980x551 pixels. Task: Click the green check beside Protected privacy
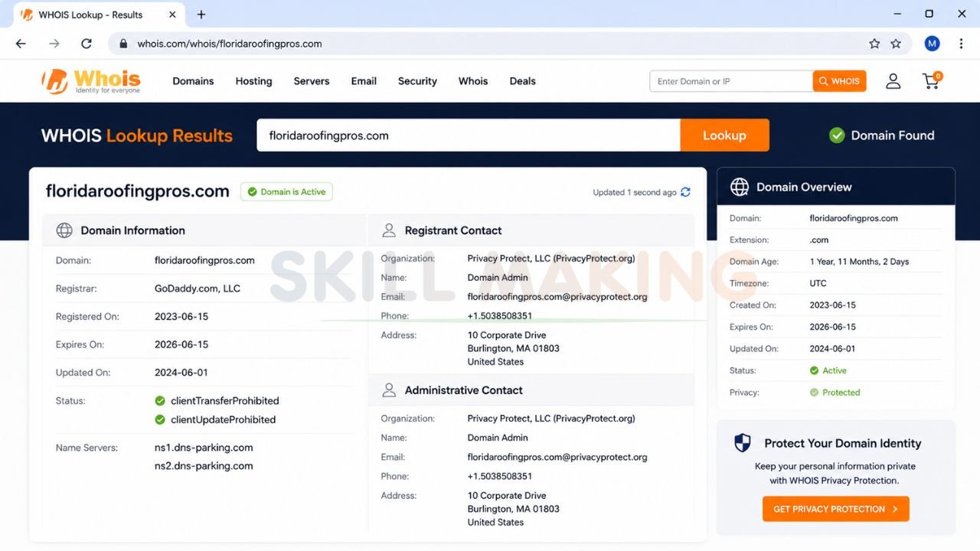[x=815, y=393]
